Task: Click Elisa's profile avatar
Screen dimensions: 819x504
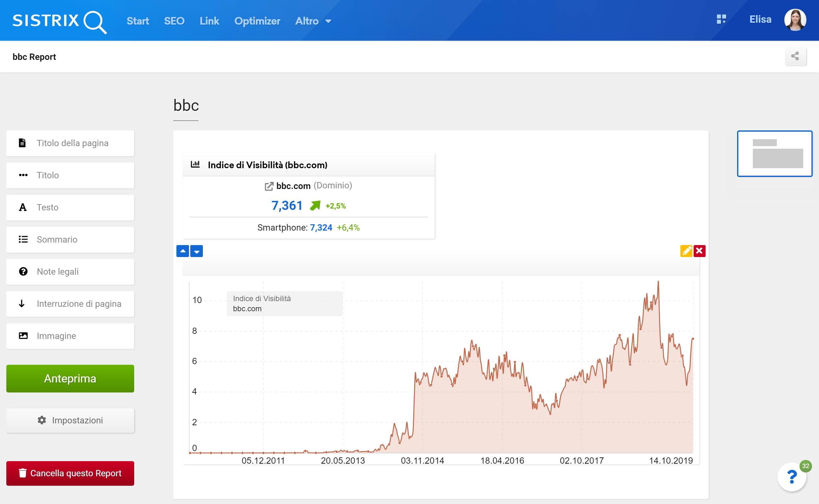Action: [795, 20]
